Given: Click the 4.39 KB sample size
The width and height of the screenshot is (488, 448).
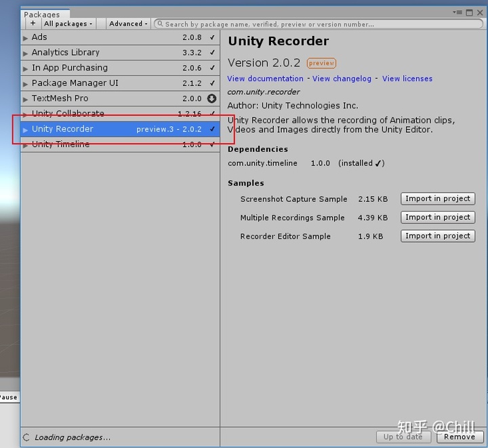Looking at the screenshot, I should point(373,218).
